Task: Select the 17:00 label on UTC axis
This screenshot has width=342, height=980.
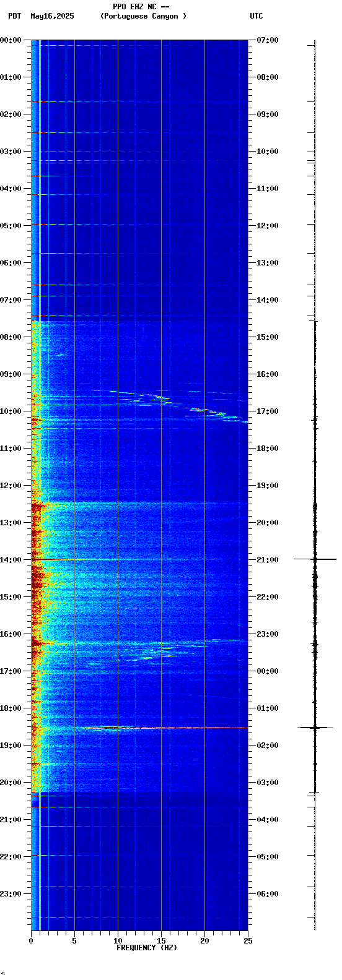Action: pyautogui.click(x=267, y=411)
